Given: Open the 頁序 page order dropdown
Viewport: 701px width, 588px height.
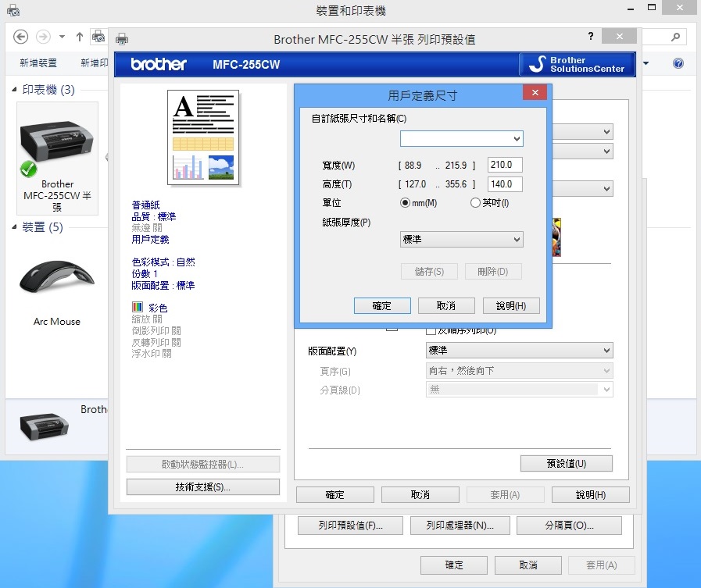Looking at the screenshot, I should [x=519, y=370].
